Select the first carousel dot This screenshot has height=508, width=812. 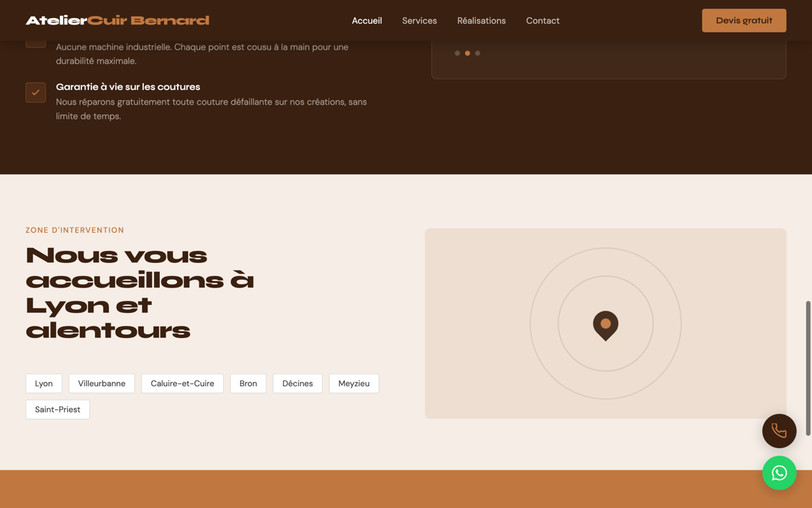457,53
